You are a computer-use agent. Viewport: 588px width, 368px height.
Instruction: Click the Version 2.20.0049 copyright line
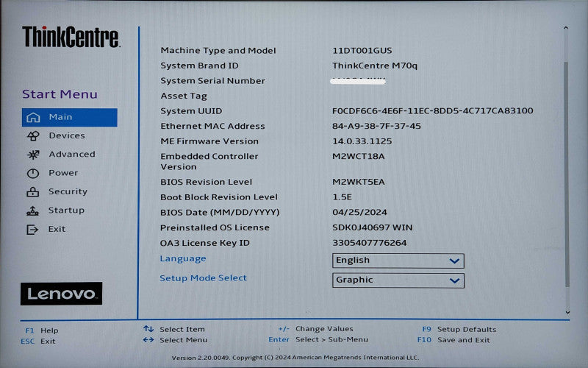tap(295, 358)
